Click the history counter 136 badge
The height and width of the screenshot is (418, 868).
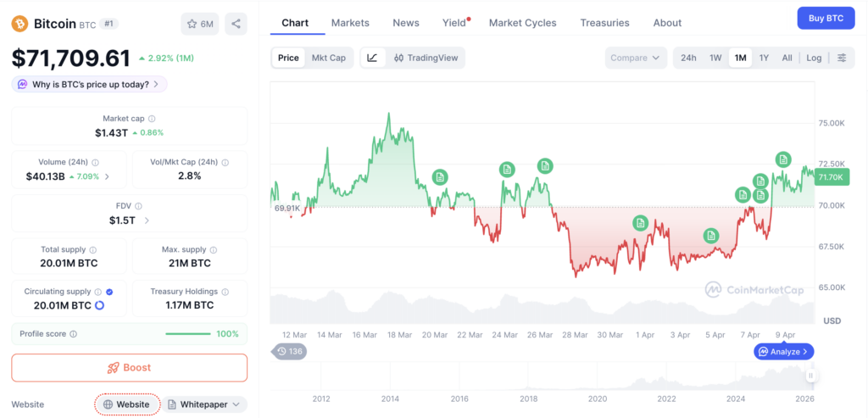[288, 351]
